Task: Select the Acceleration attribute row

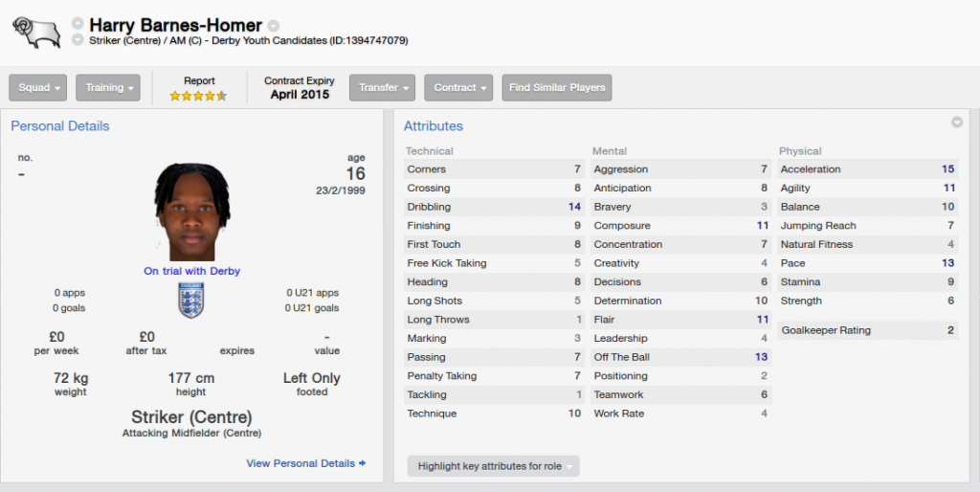Action: [867, 169]
